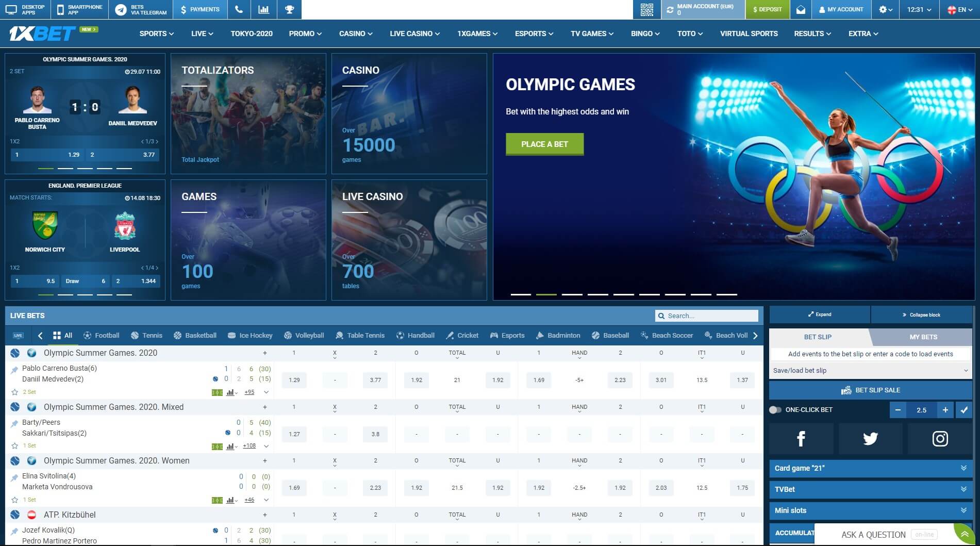Open the Instagram page
Screen dimensions: 980x546
(x=940, y=439)
